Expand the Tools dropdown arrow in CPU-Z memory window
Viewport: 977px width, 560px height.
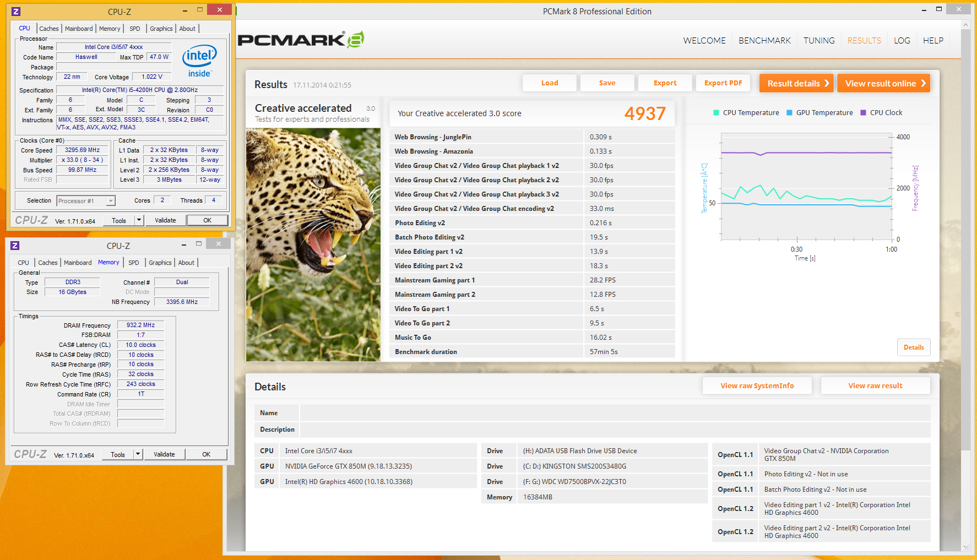click(x=138, y=454)
